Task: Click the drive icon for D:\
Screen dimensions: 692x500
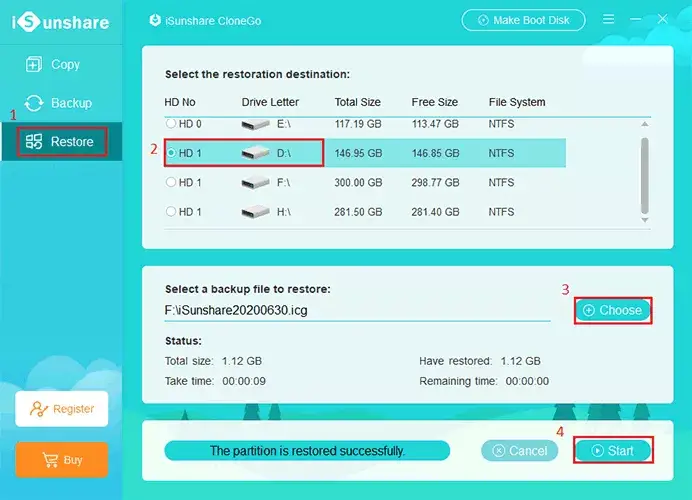Action: click(256, 153)
